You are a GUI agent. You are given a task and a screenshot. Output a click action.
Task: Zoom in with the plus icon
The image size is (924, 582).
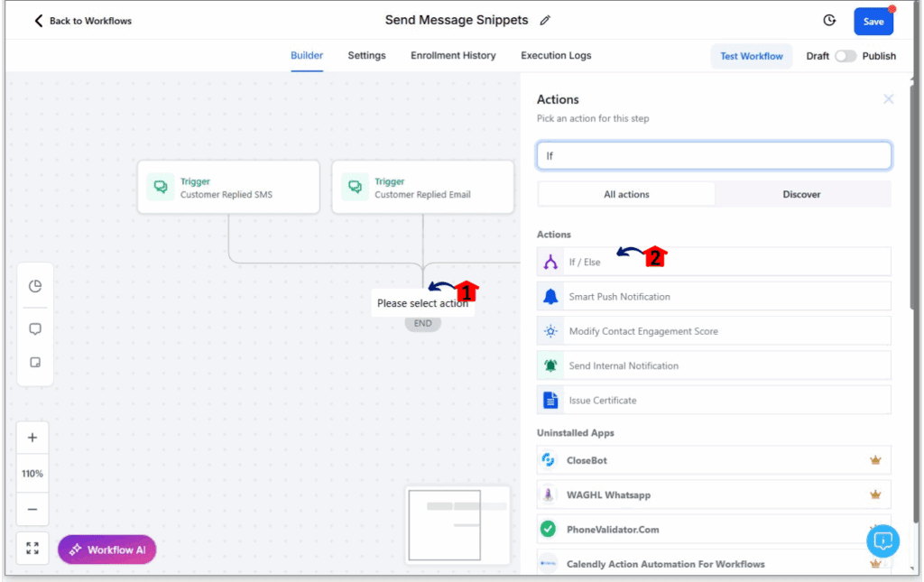tap(32, 438)
